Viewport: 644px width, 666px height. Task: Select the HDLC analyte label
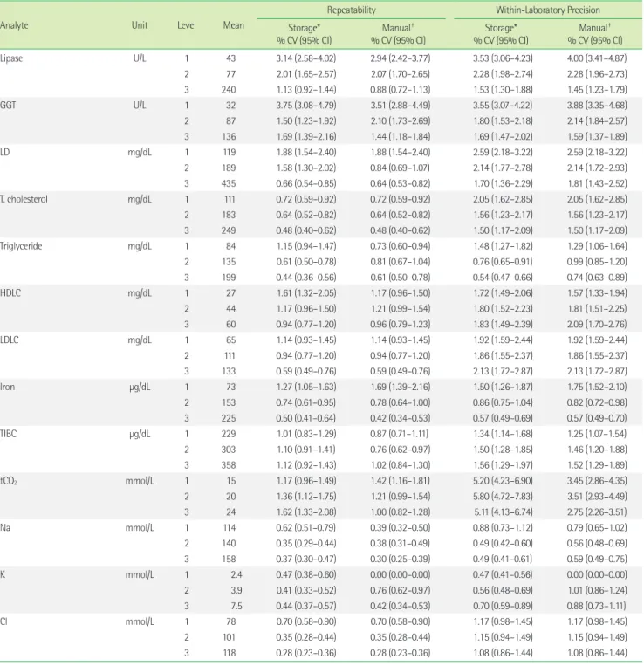[x=10, y=293]
